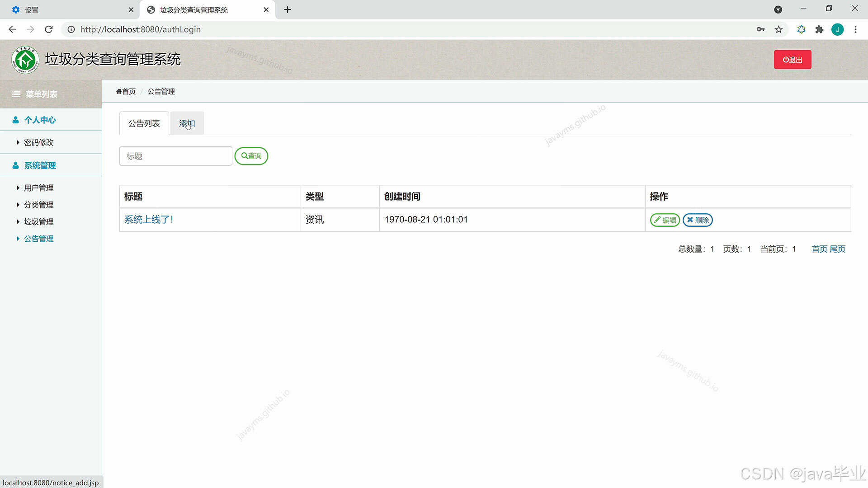Open 分类管理 in the sidebar

[x=38, y=205]
